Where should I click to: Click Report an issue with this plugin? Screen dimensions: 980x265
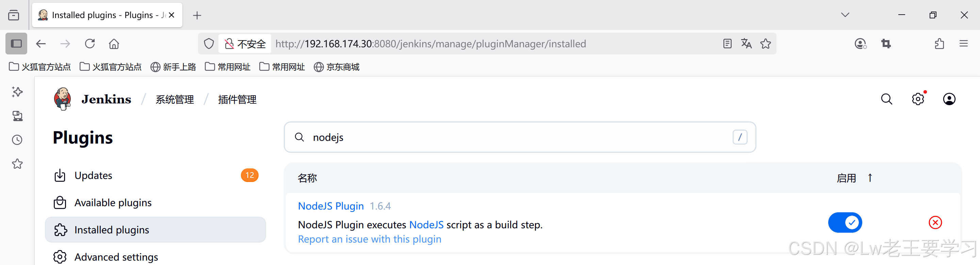[370, 239]
